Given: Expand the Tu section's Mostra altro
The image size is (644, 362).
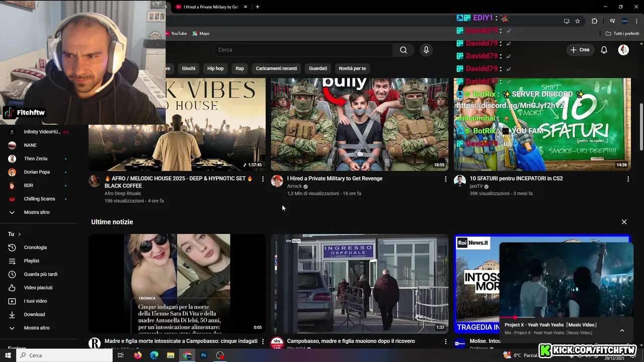Looking at the screenshot, I should [x=37, y=328].
